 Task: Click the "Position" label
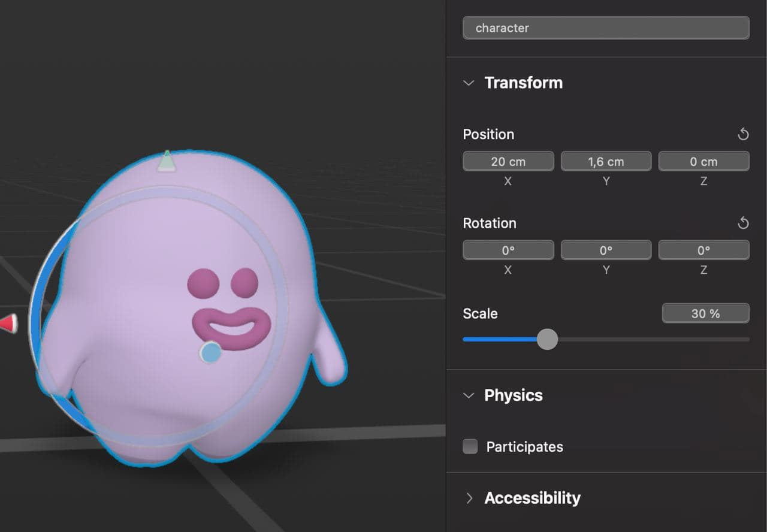(488, 134)
